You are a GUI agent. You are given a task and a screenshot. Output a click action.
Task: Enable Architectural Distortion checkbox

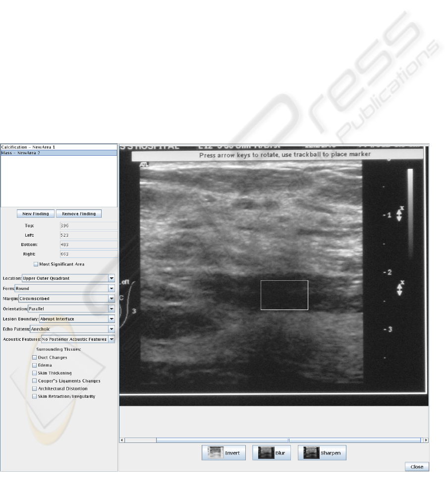34,388
